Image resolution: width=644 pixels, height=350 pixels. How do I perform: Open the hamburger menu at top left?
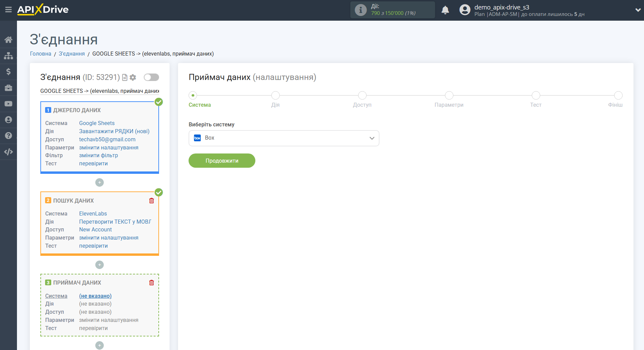tap(8, 10)
